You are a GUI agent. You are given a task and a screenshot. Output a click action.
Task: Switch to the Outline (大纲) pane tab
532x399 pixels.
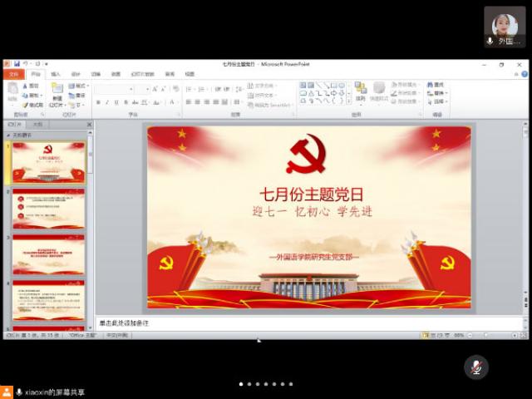point(37,124)
